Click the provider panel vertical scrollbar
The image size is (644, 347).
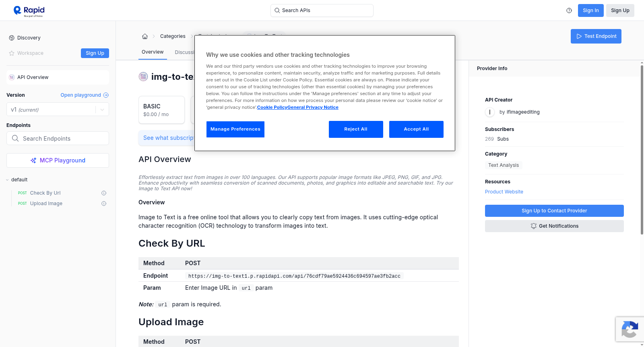[x=642, y=149]
